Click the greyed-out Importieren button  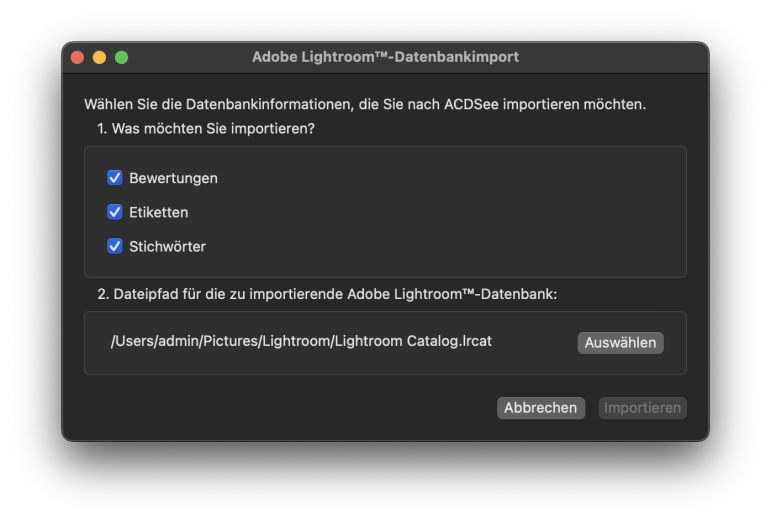click(x=642, y=408)
